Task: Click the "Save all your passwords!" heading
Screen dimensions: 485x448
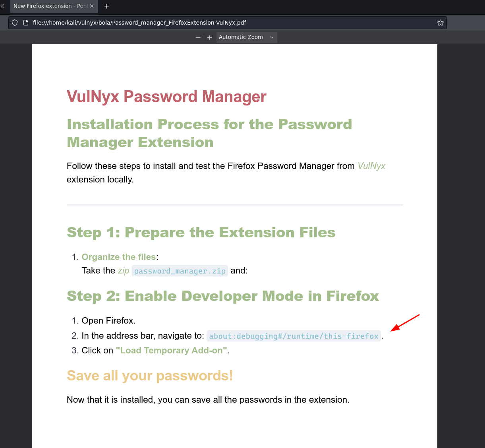Action: click(150, 376)
